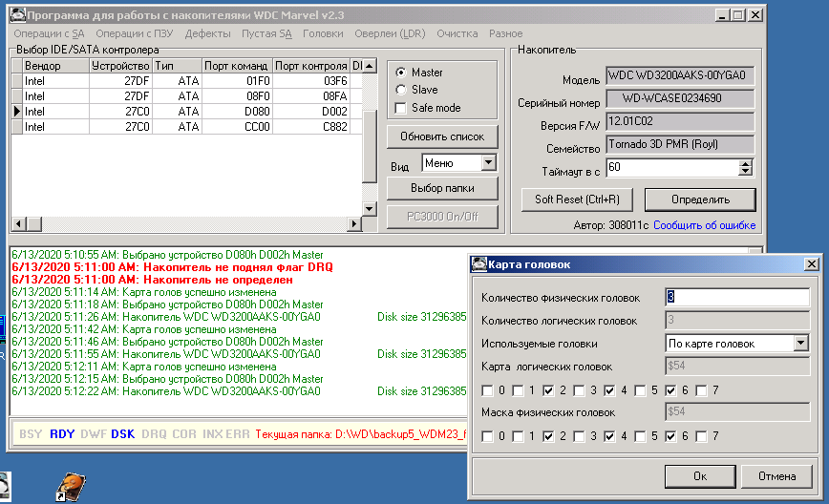Open the Дефекты menu
Viewport: 829px width, 504px height.
[207, 33]
